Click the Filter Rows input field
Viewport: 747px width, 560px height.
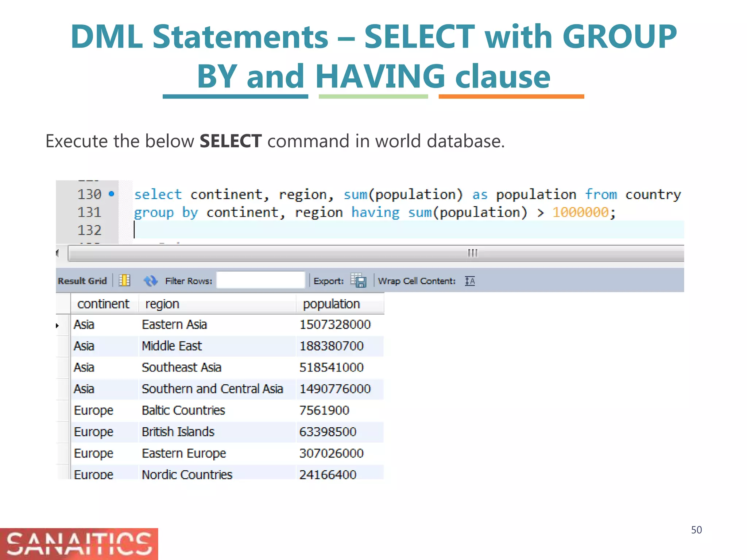click(261, 280)
